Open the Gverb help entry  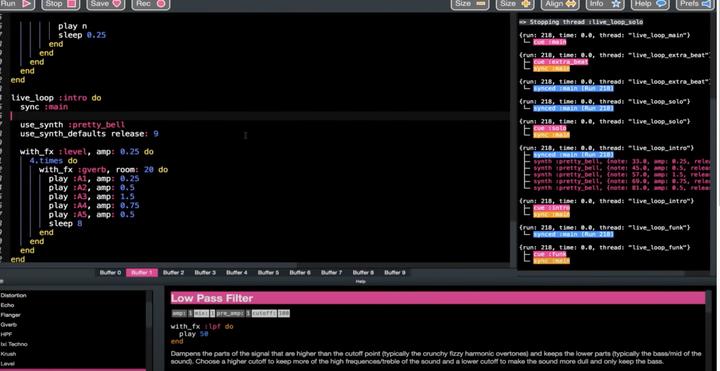[x=9, y=325]
